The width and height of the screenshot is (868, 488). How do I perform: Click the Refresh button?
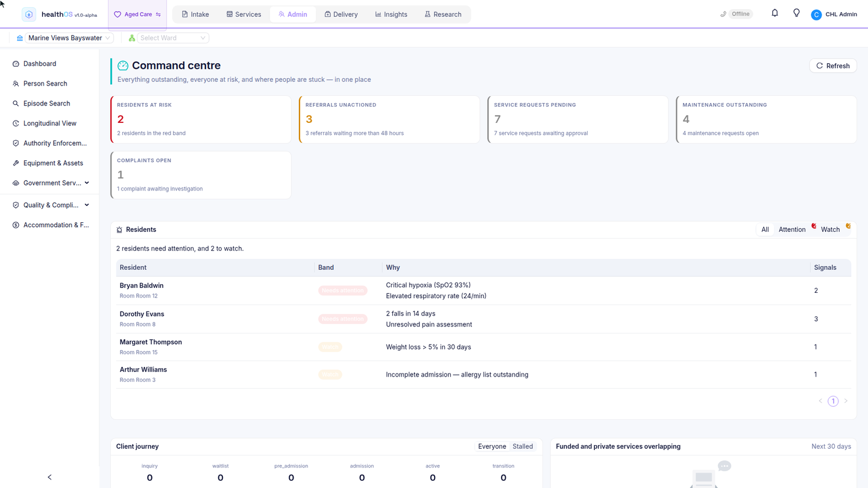833,66
